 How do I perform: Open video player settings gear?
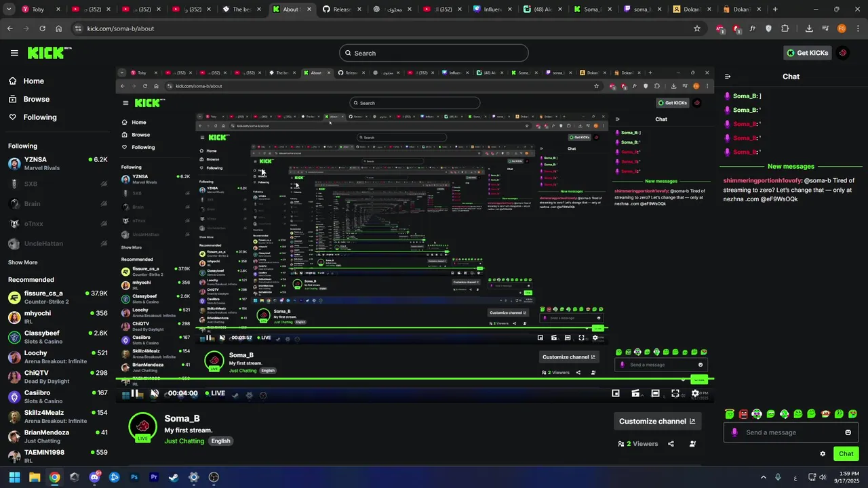[695, 393]
